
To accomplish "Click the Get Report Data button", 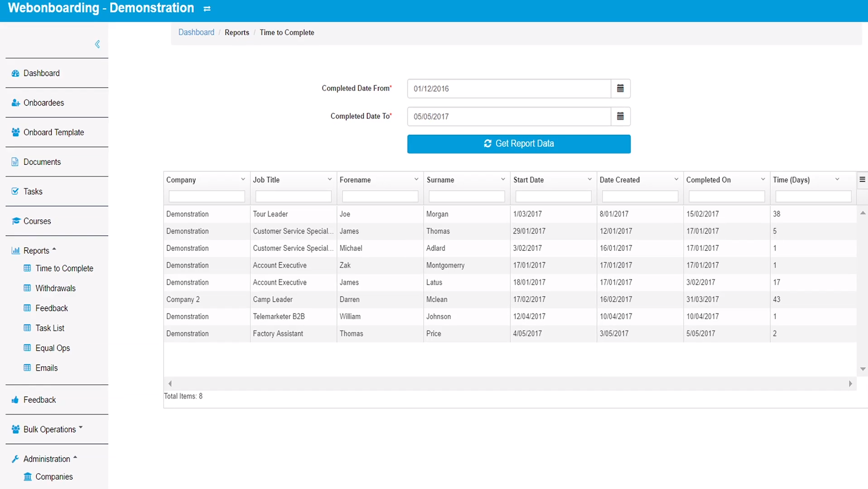I will 518,144.
